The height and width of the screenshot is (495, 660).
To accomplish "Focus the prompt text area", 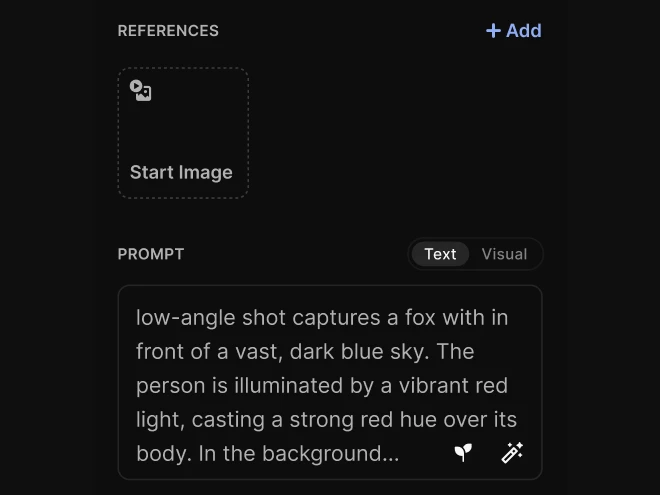I will (x=329, y=385).
